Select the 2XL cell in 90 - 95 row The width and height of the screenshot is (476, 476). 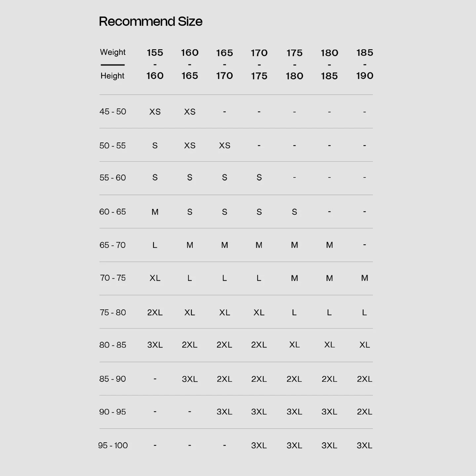(365, 412)
